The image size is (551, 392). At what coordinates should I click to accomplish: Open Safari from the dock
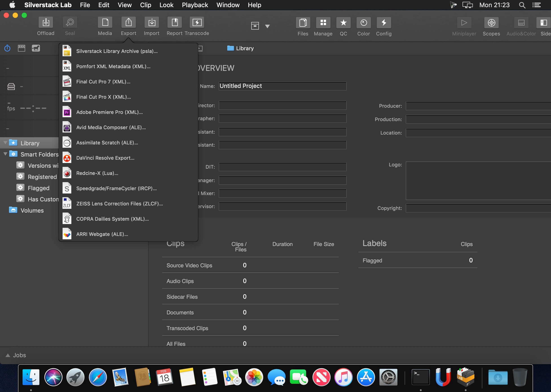(x=98, y=377)
